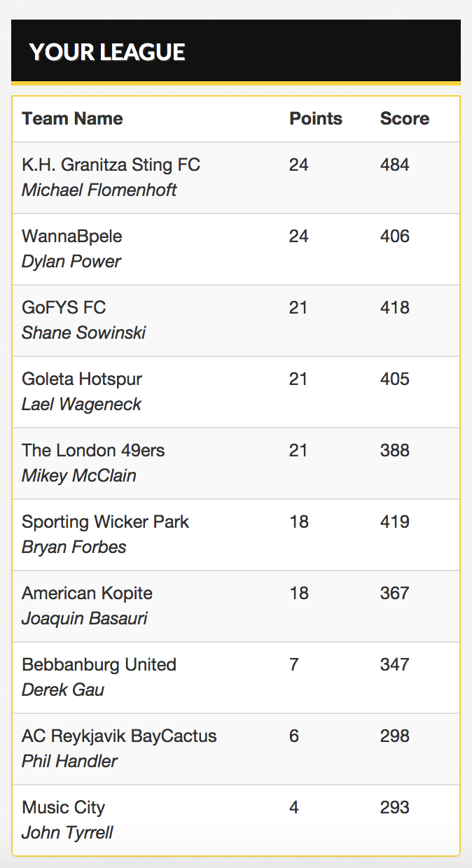Click manager name Shane Sowinski

coord(83,333)
